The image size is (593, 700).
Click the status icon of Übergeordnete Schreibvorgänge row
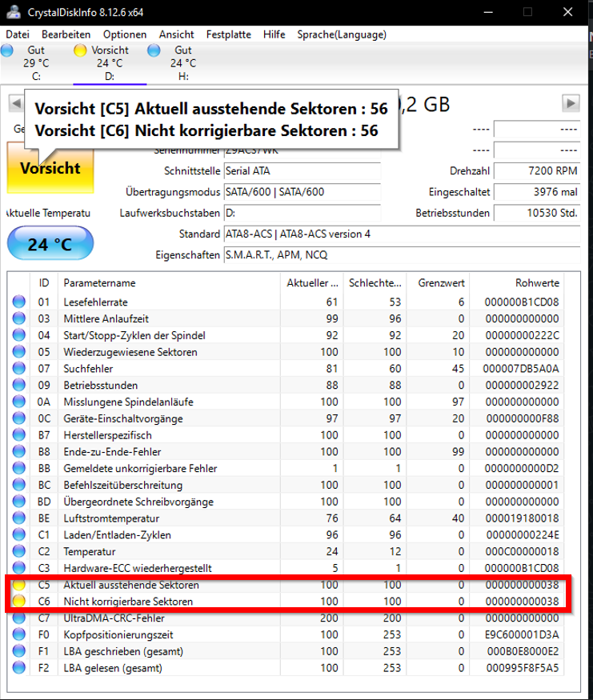[x=18, y=502]
